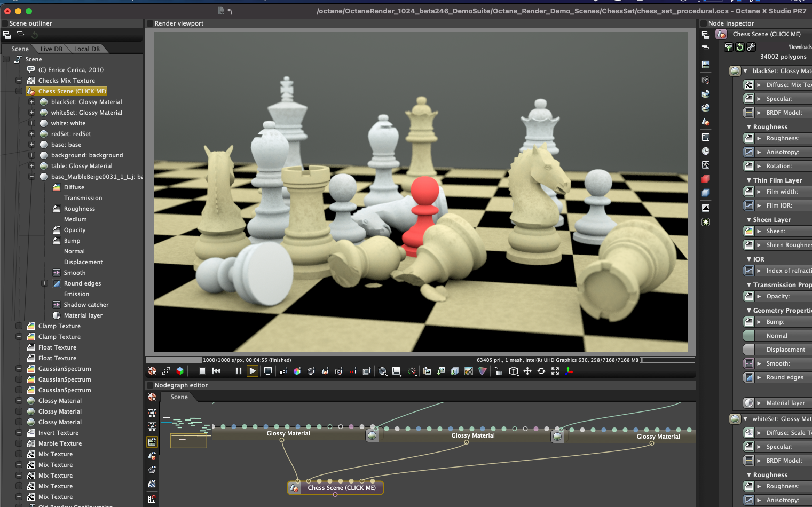Select redSet: redSet in the outliner
This screenshot has width=812, height=507.
[71, 134]
